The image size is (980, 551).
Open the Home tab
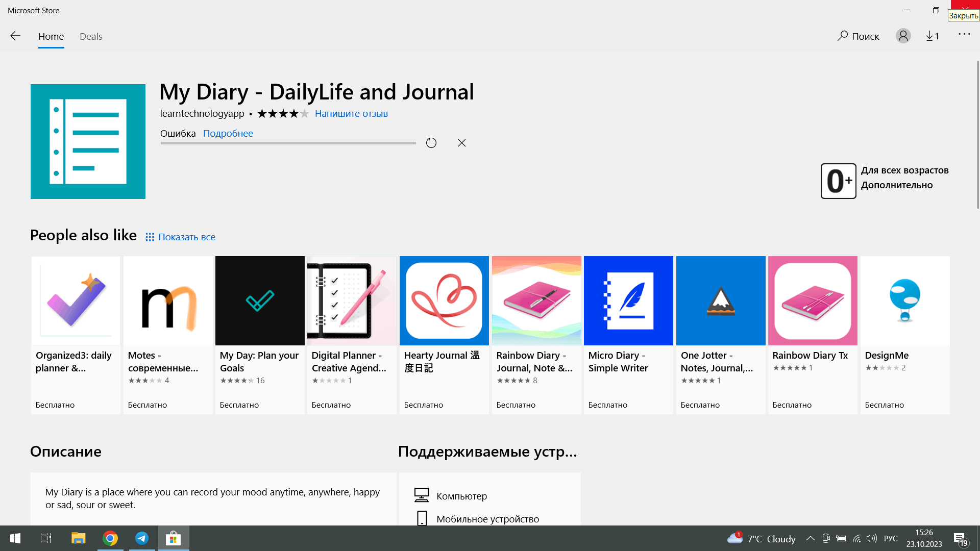pyautogui.click(x=51, y=36)
